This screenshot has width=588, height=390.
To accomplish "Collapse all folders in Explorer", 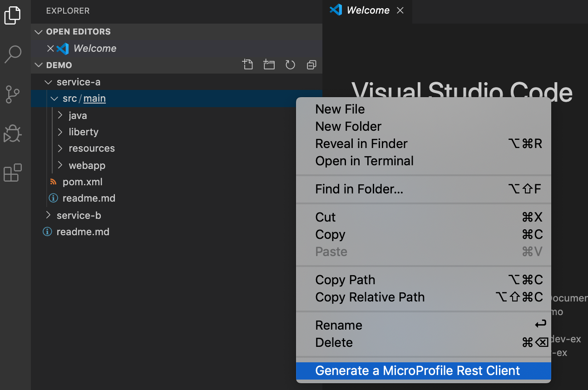I will tap(311, 65).
